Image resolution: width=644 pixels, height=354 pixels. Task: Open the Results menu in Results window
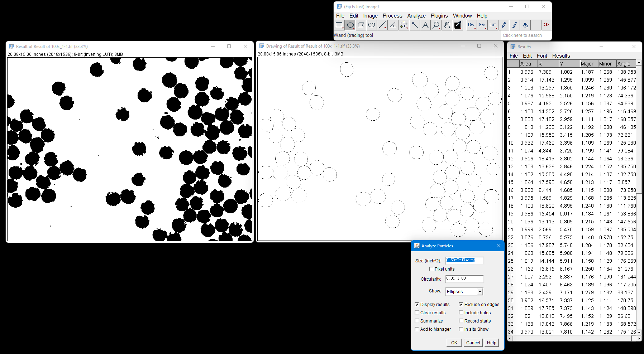pos(561,56)
